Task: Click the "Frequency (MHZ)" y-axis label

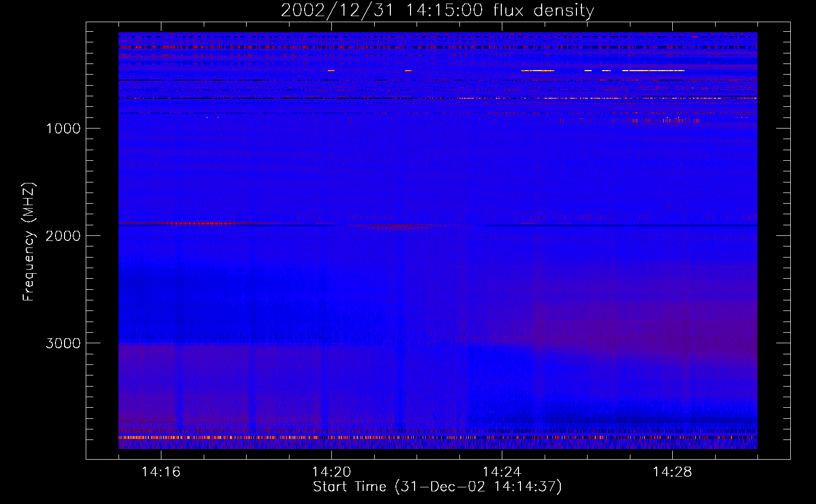Action: [29, 242]
